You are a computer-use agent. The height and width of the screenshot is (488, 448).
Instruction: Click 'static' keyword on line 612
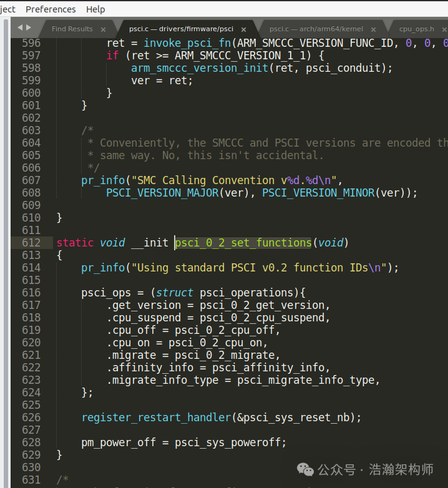tap(75, 243)
